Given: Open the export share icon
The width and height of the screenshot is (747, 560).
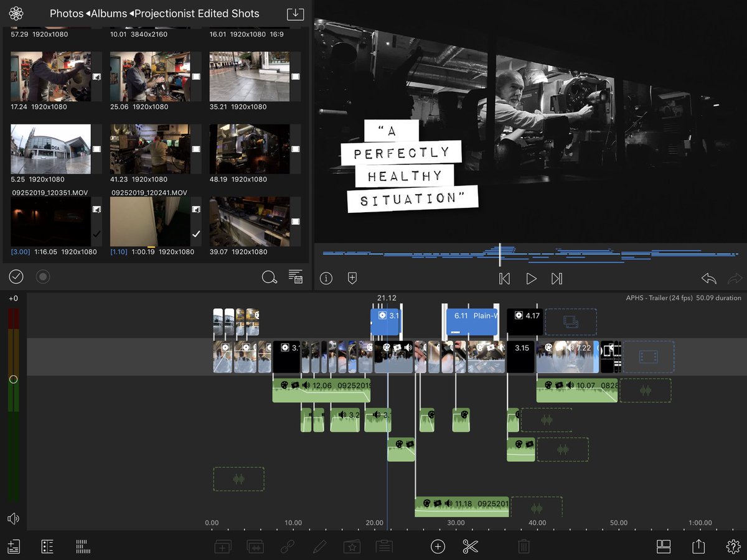Looking at the screenshot, I should pyautogui.click(x=698, y=546).
